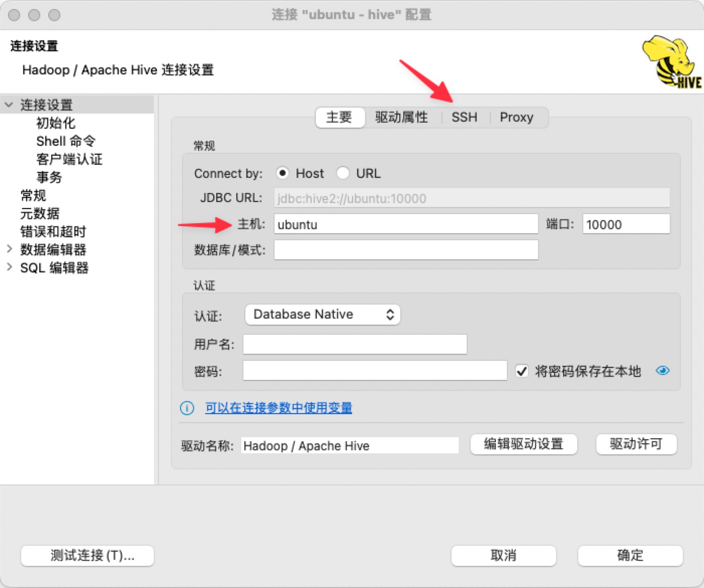Switch to the 主要 tab
Viewport: 704px width, 588px height.
[x=340, y=118]
